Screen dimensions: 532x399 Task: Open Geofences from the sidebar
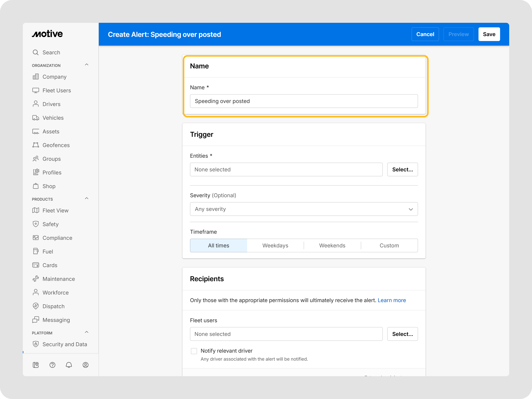click(56, 145)
